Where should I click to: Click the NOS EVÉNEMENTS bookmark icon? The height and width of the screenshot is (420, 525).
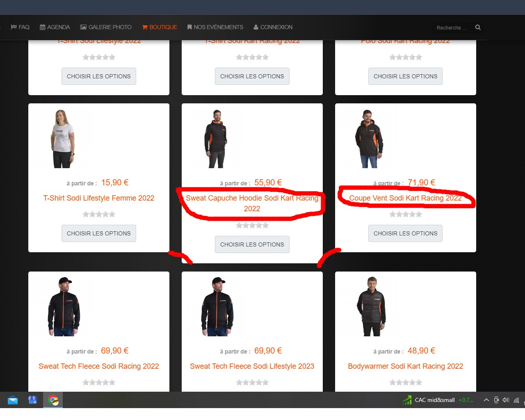click(189, 27)
